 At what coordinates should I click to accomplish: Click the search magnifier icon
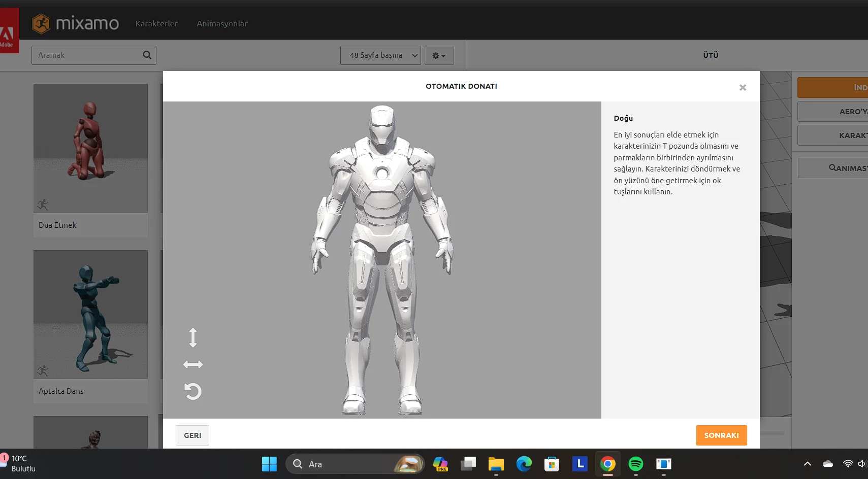pyautogui.click(x=147, y=55)
